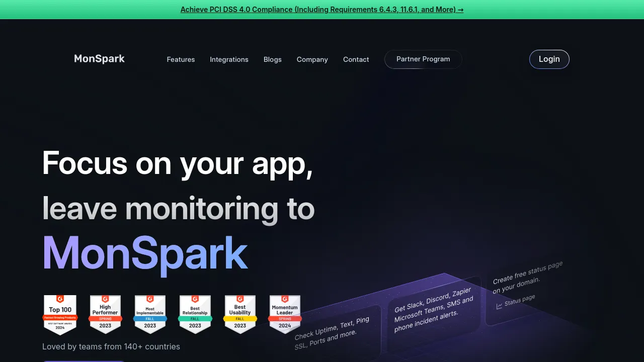Visit the Blogs navigation link

pos(273,59)
